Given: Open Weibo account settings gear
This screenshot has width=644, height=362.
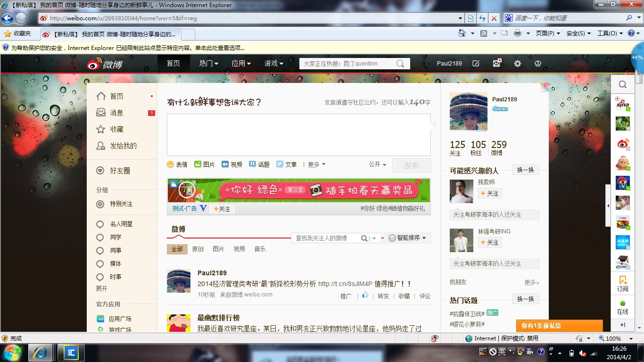Looking at the screenshot, I should [518, 64].
